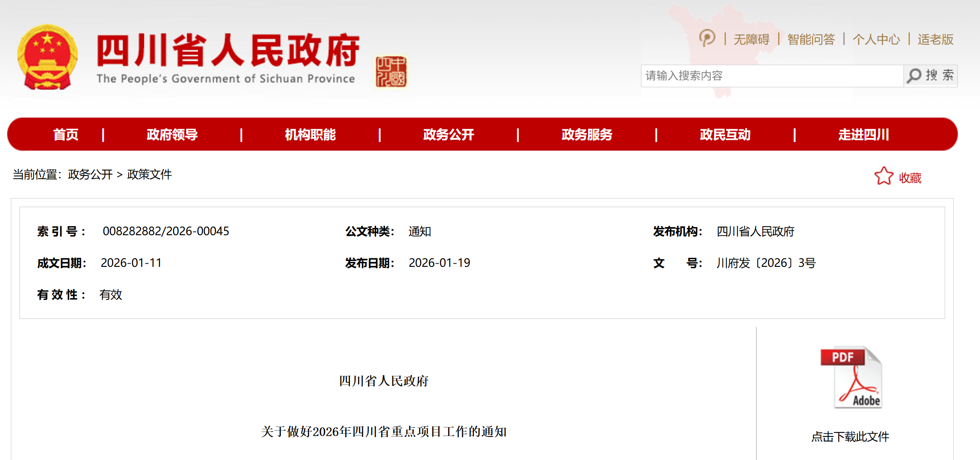
Task: Open 智能问答 smart Q&A
Action: (x=811, y=40)
